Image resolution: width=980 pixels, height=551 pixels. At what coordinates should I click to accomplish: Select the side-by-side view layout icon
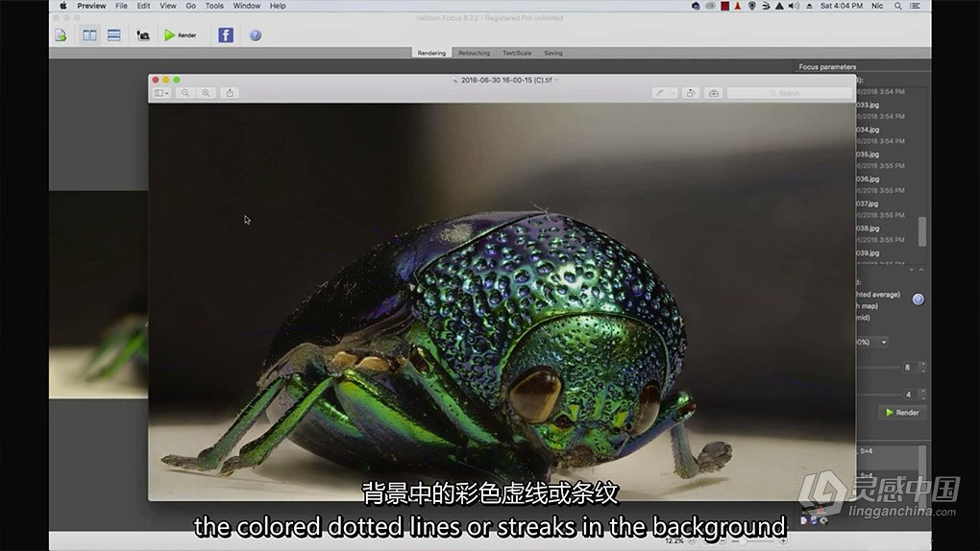click(x=89, y=36)
